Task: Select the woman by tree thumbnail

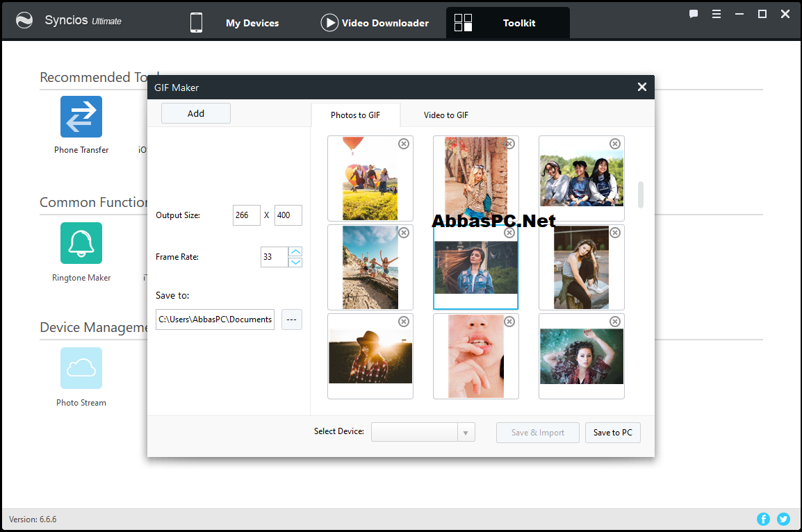Action: (475, 178)
